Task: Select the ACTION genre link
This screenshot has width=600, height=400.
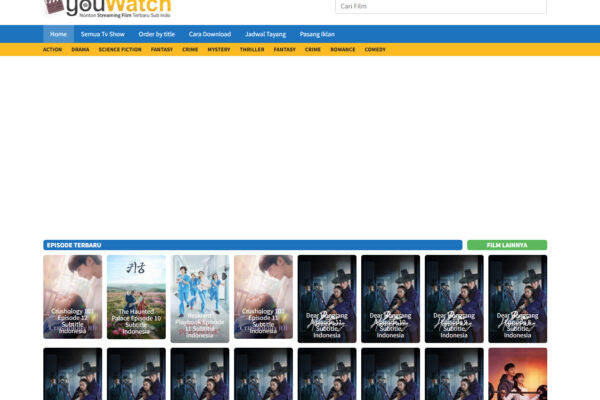Action: coord(52,49)
